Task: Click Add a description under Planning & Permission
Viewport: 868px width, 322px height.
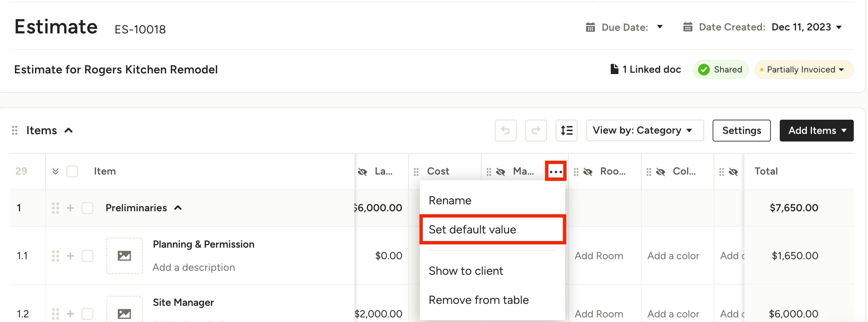Action: click(193, 267)
